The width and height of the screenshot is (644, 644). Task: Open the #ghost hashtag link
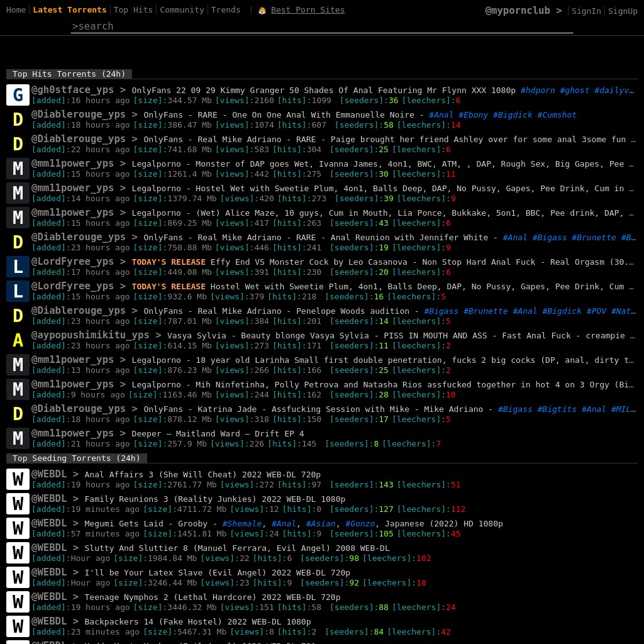pyautogui.click(x=574, y=91)
